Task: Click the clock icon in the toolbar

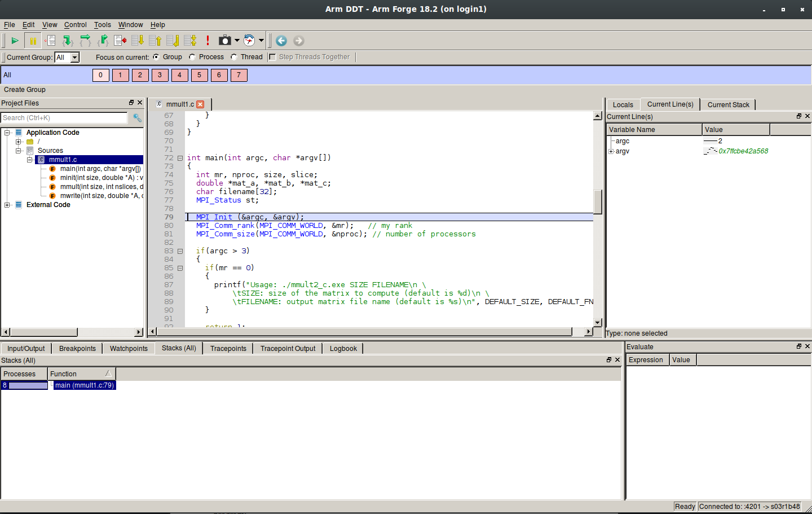Action: 249,41
